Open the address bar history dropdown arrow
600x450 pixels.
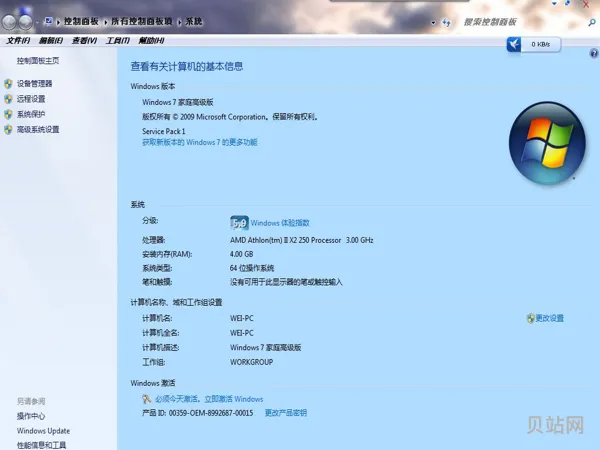(433, 23)
